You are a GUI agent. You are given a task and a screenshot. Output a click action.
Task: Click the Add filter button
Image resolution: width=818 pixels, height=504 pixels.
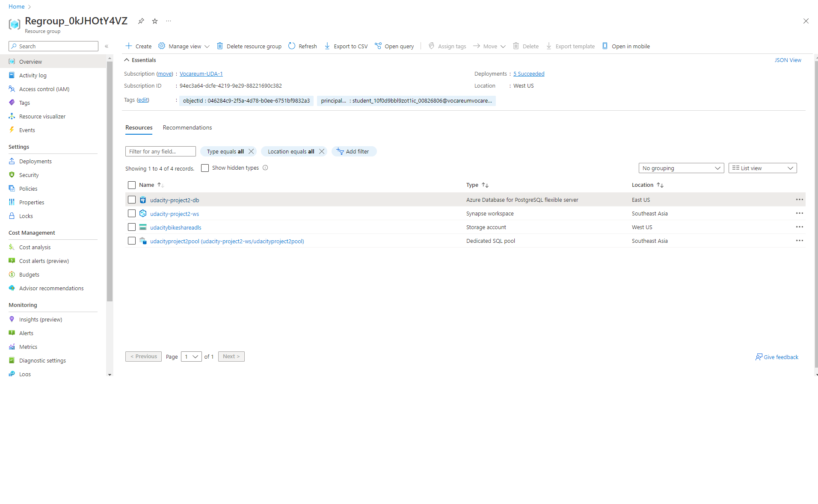click(354, 151)
